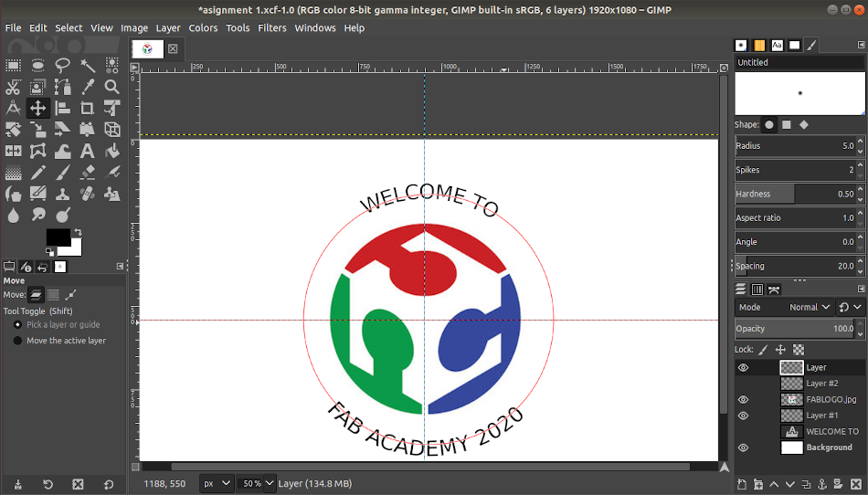Select the Bucket Fill tool
The width and height of the screenshot is (868, 495).
(x=111, y=151)
